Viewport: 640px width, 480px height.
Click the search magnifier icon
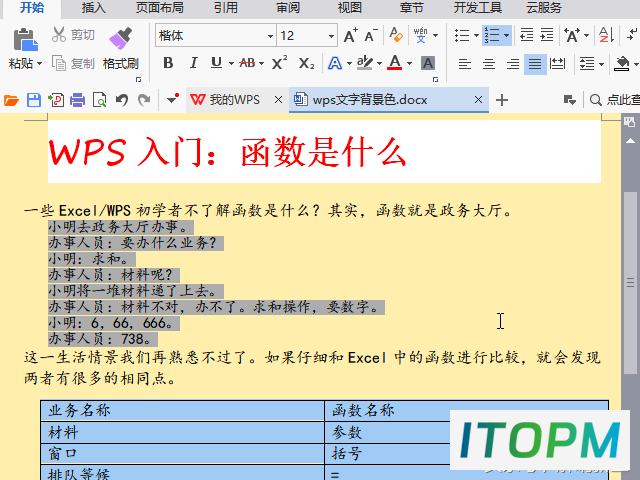[596, 100]
